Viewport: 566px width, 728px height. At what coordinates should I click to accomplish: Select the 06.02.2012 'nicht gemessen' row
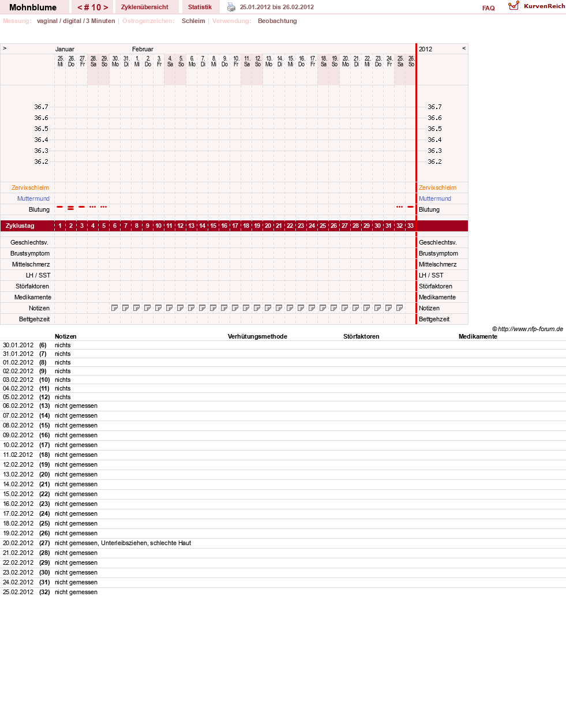[x=283, y=406]
